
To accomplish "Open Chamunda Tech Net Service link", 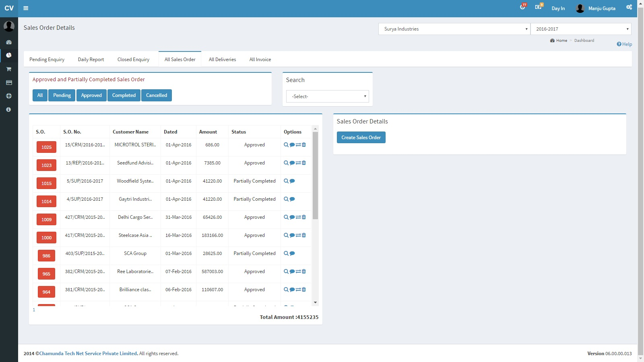I will tap(88, 354).
